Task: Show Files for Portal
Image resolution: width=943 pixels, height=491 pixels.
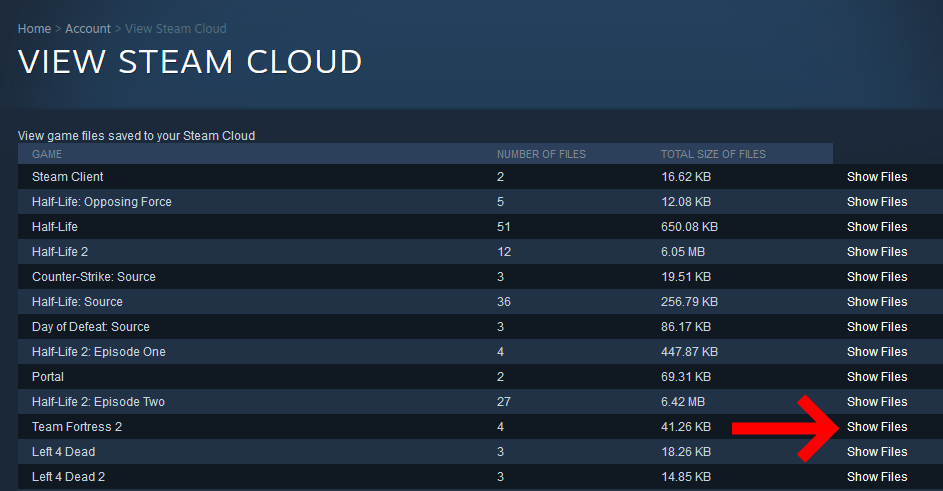Action: (877, 377)
